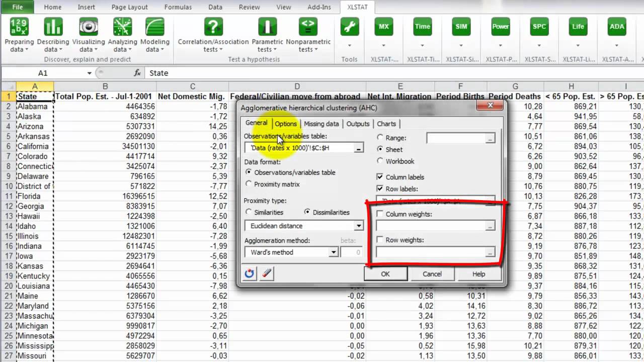
Task: Switch to the Missing data dialog tab
Action: click(x=321, y=124)
